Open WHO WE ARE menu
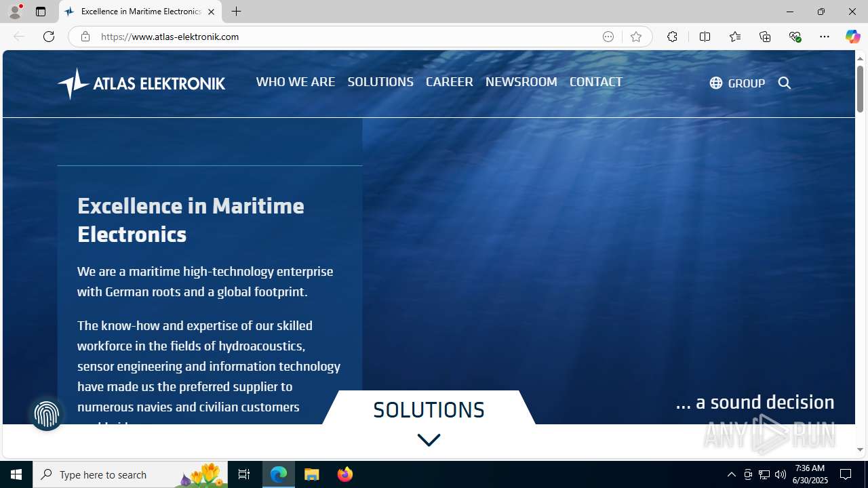 pos(296,81)
